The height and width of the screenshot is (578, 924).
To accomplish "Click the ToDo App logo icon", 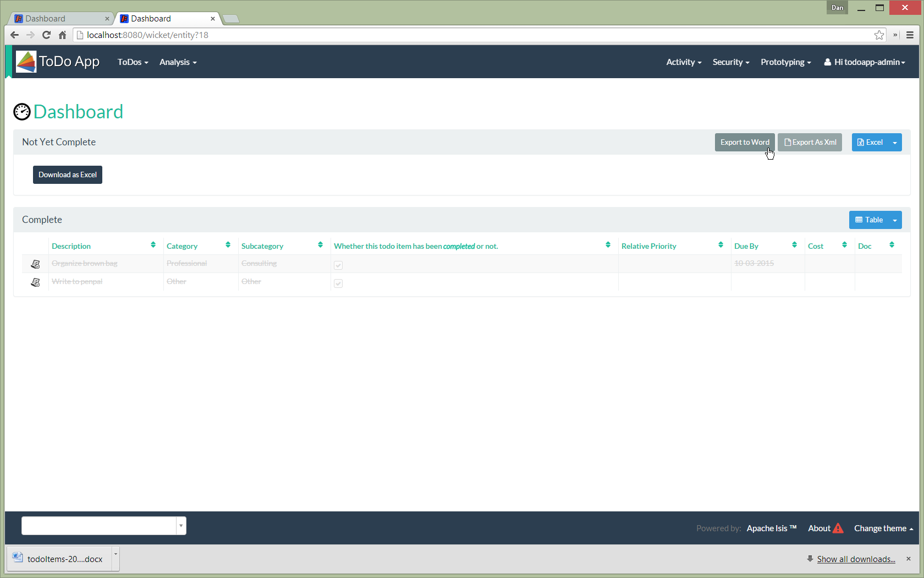I will tap(26, 62).
